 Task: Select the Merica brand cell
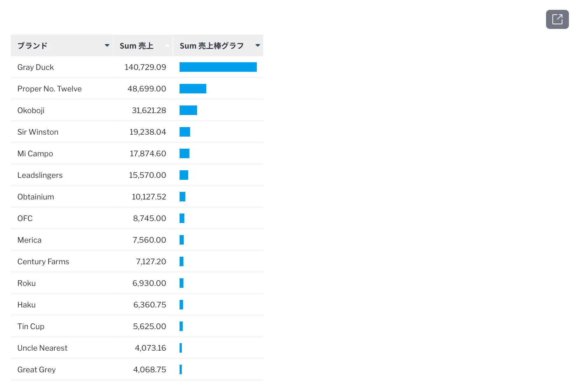(x=30, y=240)
